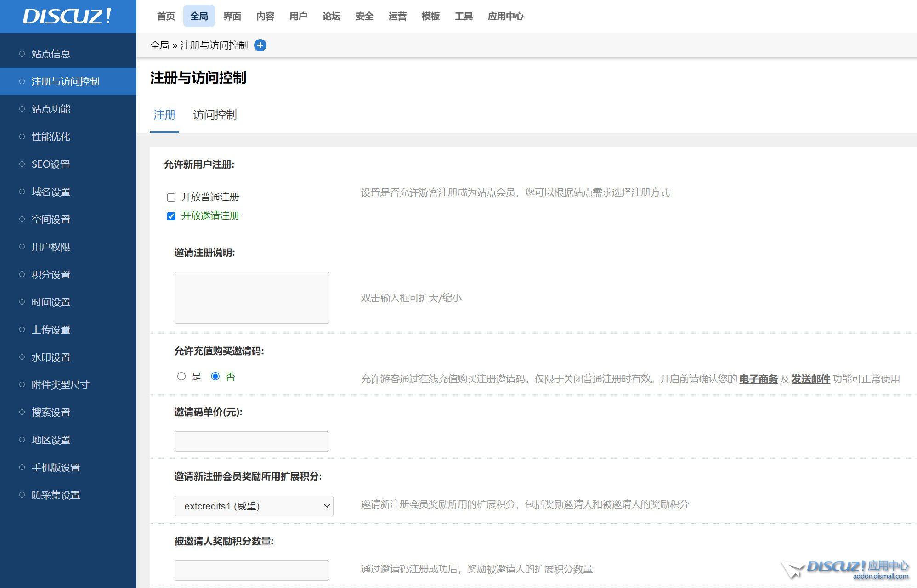Open 首页 top menu
The image size is (917, 588).
pos(166,16)
